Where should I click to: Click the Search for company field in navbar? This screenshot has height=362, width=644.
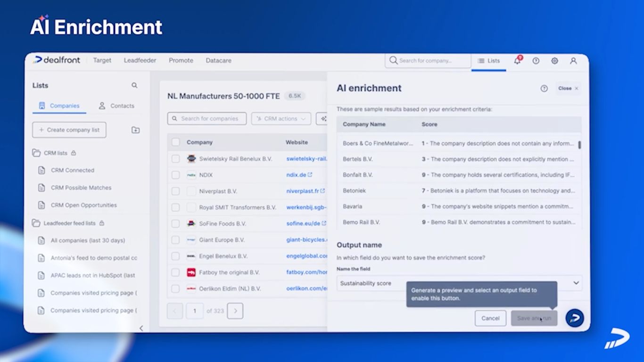pyautogui.click(x=428, y=61)
